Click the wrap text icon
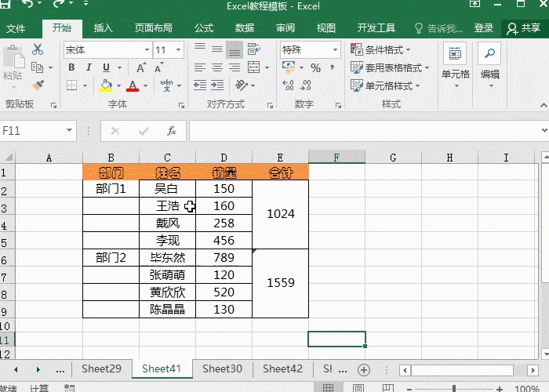This screenshot has height=392, width=549. tap(252, 50)
